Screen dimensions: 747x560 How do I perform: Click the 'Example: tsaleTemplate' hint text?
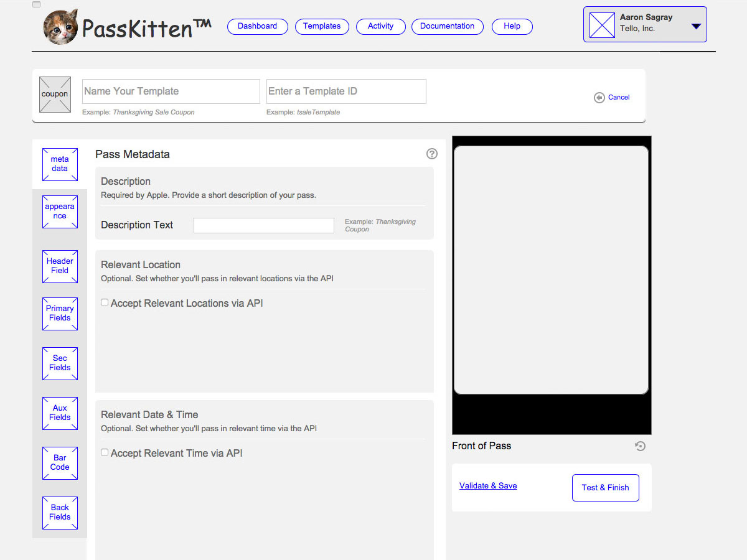click(303, 113)
